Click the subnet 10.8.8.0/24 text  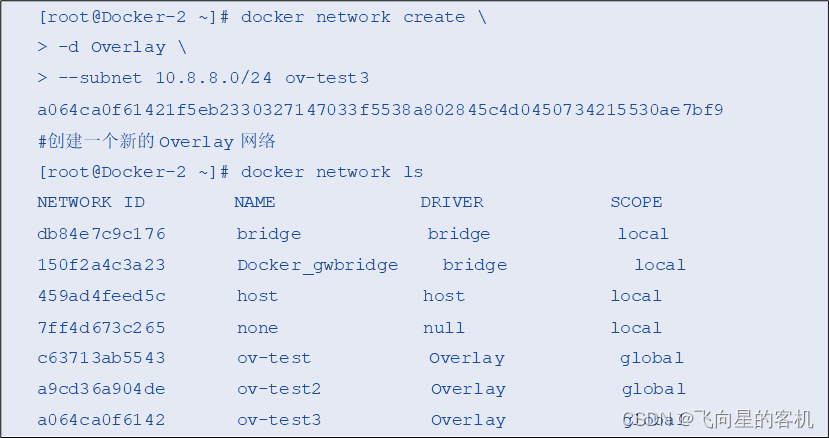point(214,78)
